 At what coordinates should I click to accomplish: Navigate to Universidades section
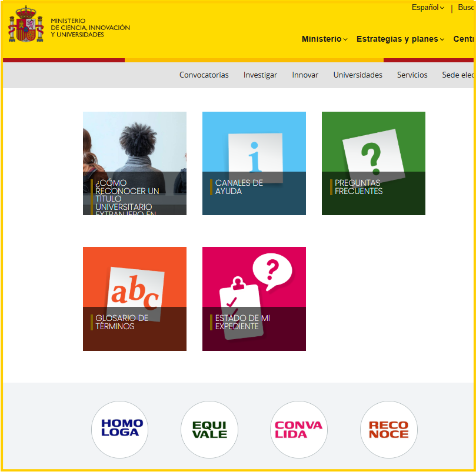pos(358,75)
